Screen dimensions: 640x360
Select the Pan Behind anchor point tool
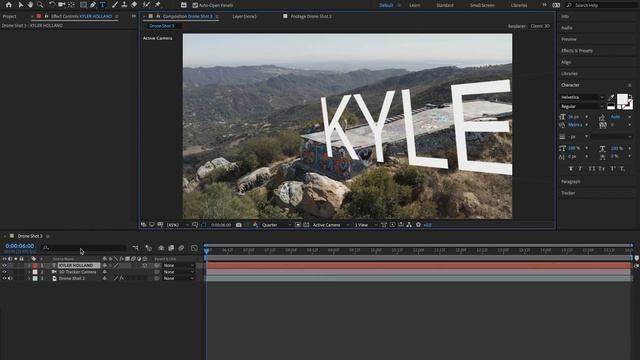click(x=71, y=5)
